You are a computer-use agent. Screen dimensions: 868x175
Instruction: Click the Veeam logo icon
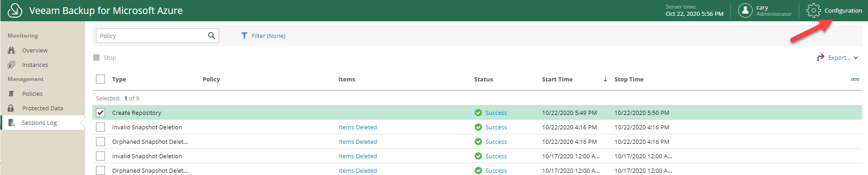pos(15,10)
